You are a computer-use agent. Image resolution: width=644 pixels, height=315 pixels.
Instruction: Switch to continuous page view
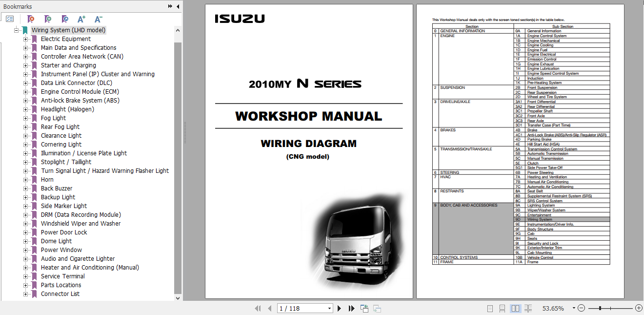coord(503,308)
